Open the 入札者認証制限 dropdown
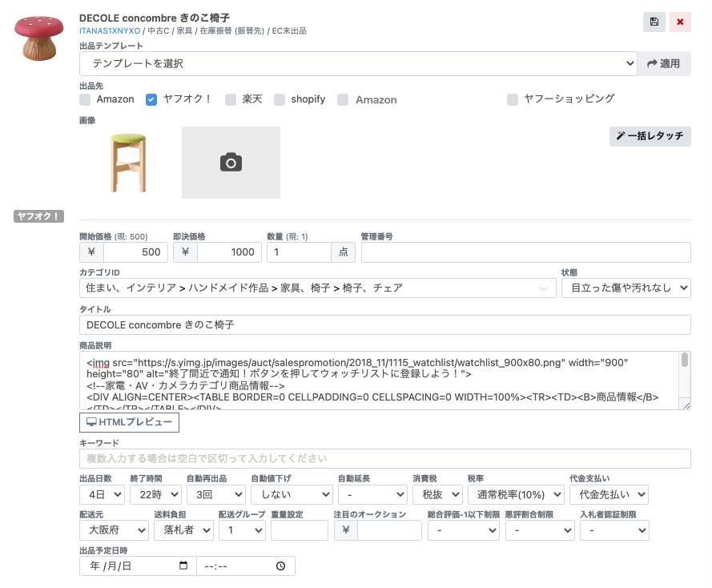712x588 pixels. pyautogui.click(x=615, y=530)
